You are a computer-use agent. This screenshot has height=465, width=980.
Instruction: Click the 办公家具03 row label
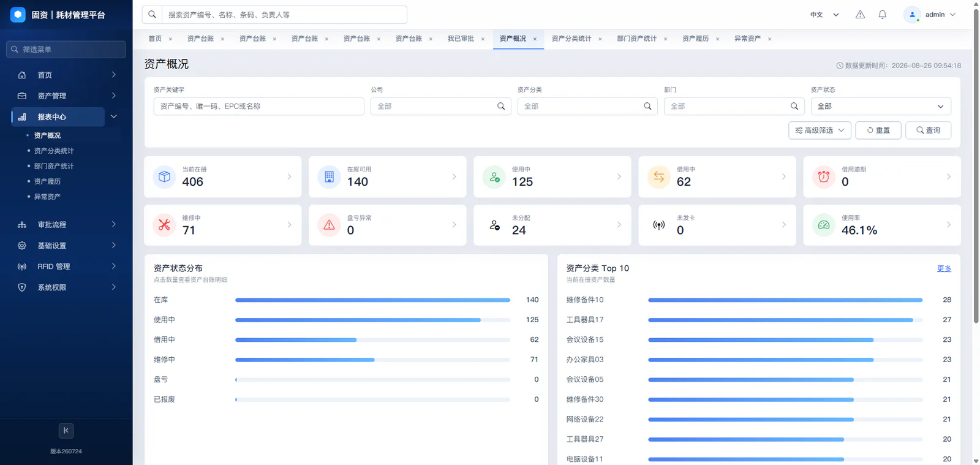tap(585, 360)
